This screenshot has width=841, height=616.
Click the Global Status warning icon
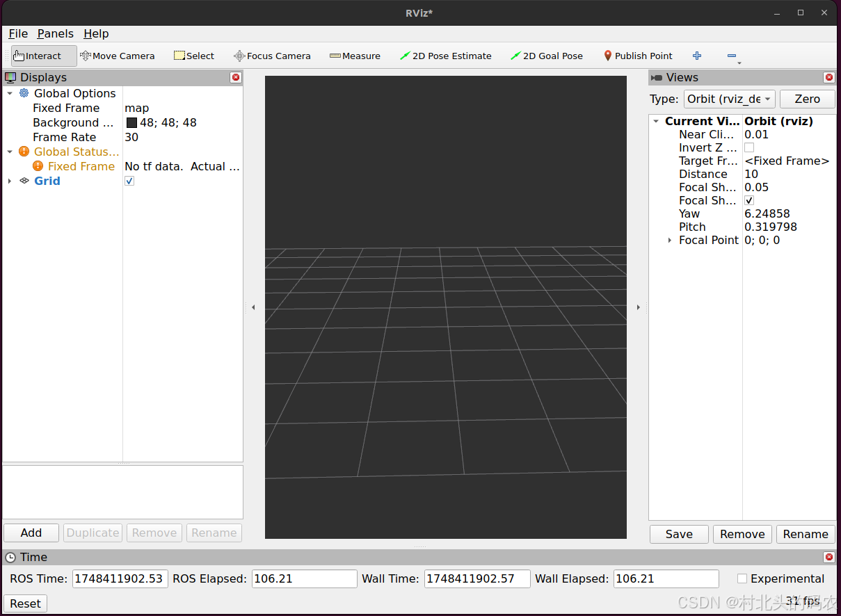click(24, 152)
